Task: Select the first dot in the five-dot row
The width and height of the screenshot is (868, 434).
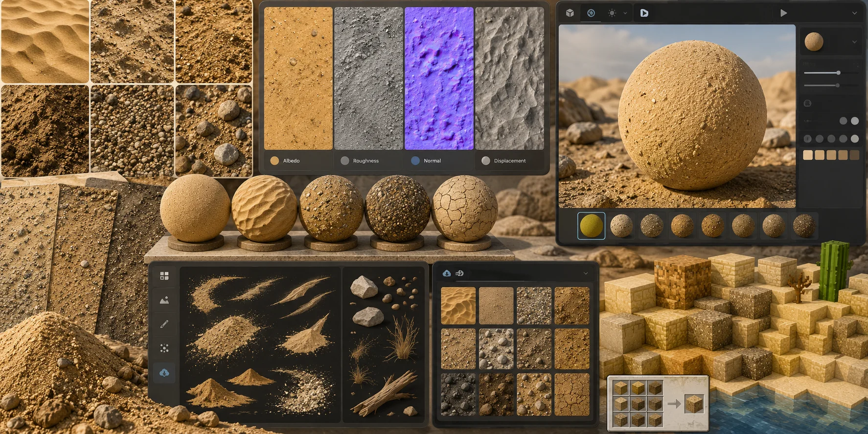Action: pos(808,139)
